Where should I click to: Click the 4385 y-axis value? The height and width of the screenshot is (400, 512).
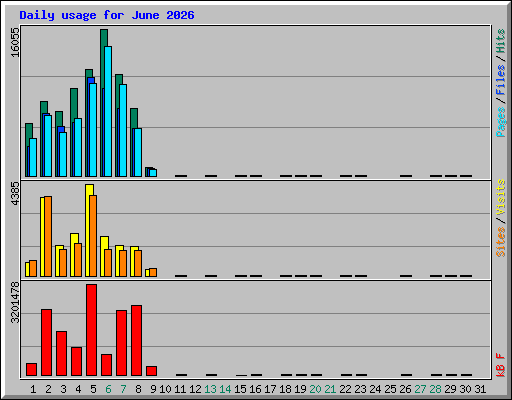click(15, 194)
